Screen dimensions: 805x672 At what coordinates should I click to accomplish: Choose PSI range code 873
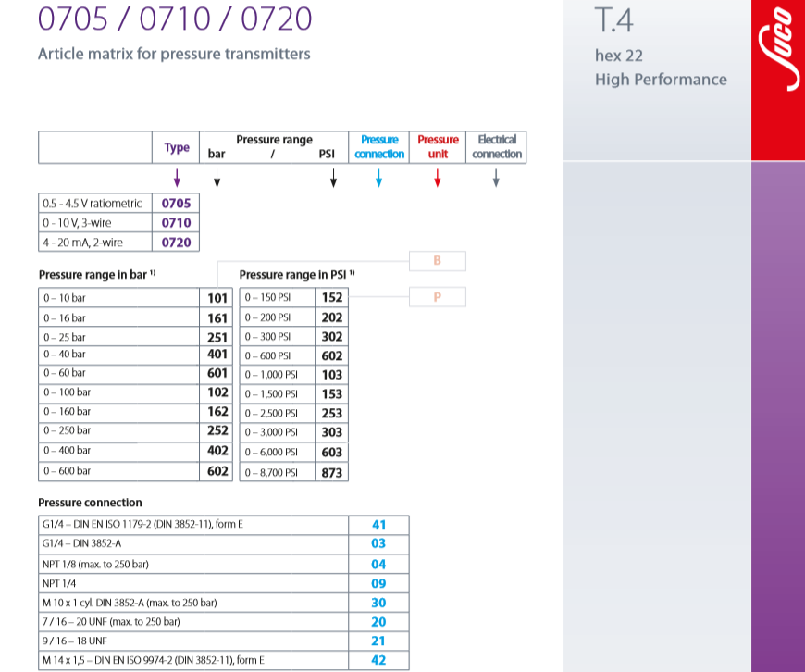(331, 472)
